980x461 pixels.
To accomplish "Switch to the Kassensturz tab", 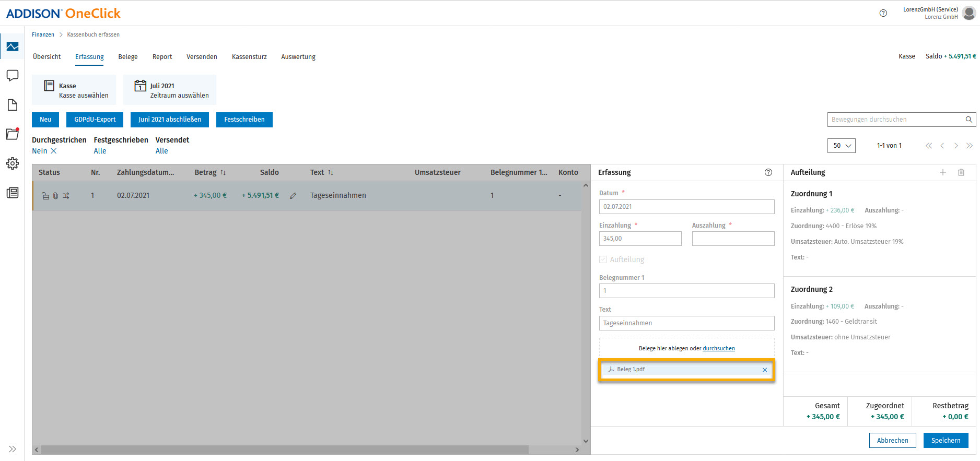I will [x=249, y=57].
